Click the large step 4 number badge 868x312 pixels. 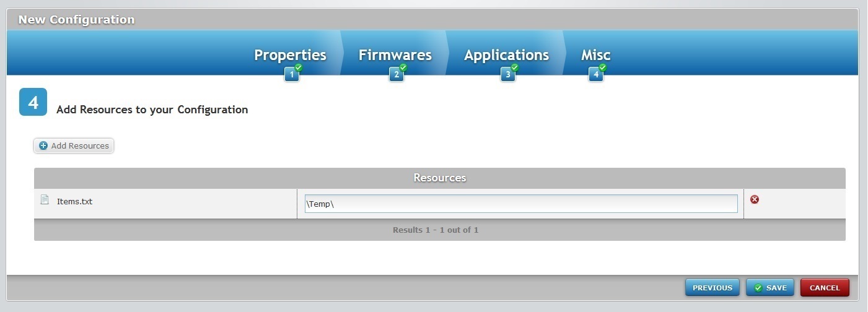(x=33, y=102)
